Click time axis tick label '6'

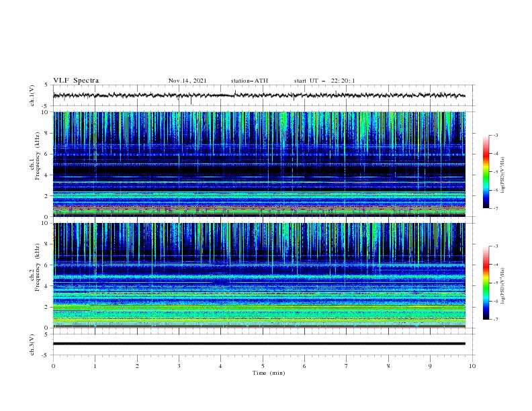pos(304,366)
